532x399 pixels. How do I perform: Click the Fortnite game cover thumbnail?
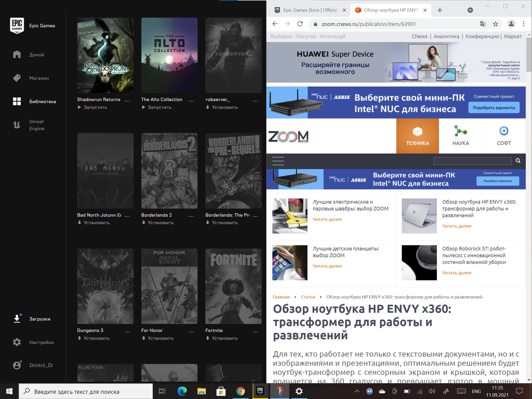point(233,286)
